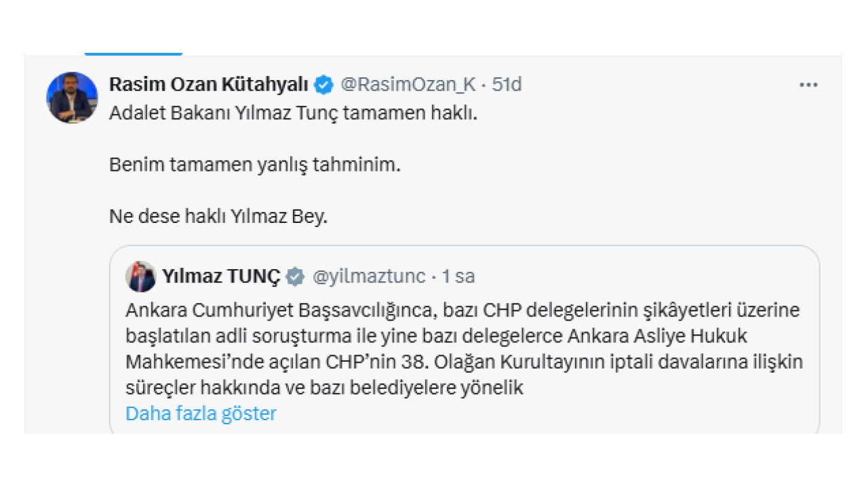Visit the @RasimOzan_K handle link
The width and height of the screenshot is (868, 488).
point(407,85)
